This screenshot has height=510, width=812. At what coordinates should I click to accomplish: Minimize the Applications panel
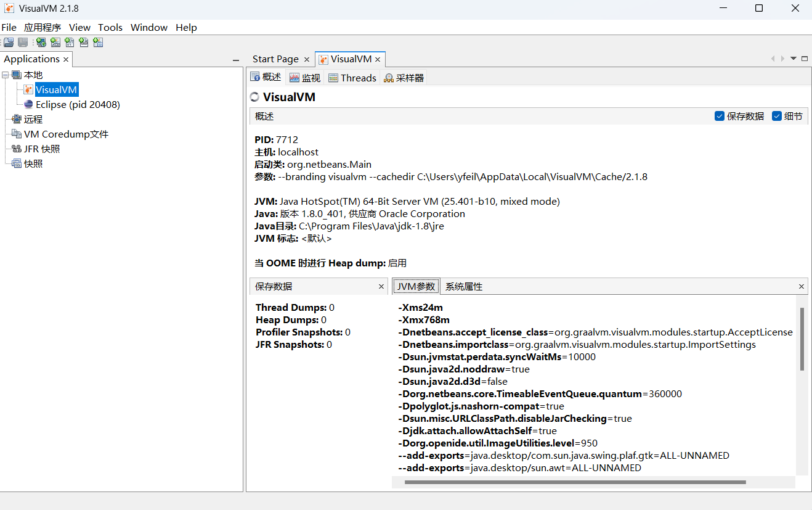pyautogui.click(x=236, y=59)
